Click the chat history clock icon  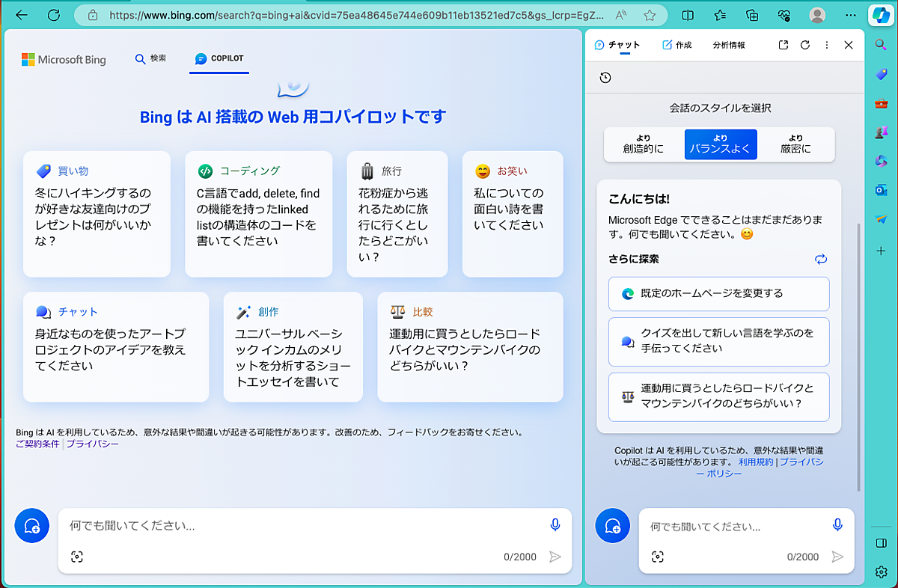click(x=605, y=78)
